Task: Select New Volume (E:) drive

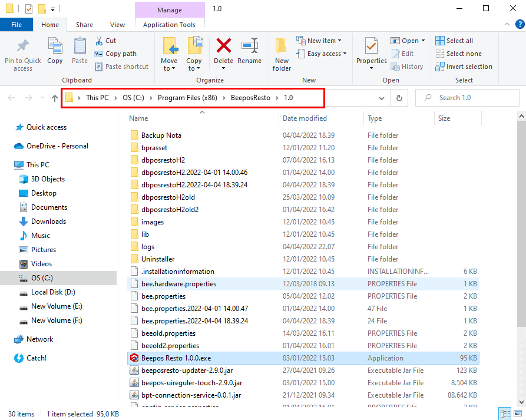Action: 51,306
